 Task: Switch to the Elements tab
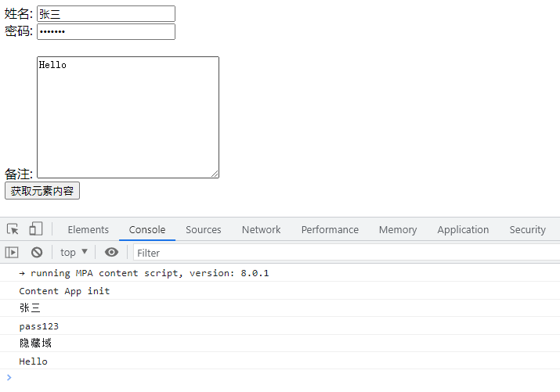point(88,229)
